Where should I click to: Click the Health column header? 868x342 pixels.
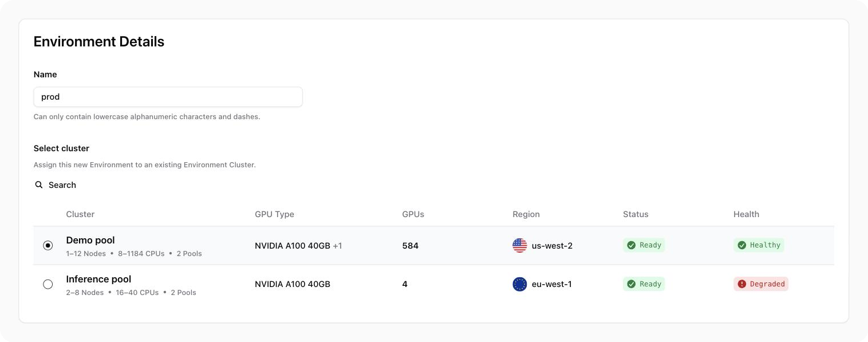746,214
